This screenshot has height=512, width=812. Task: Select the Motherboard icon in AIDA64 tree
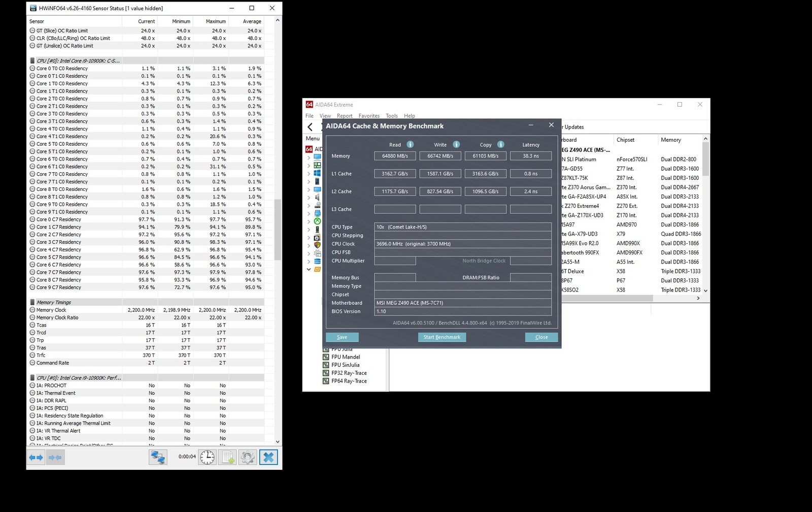(x=317, y=165)
